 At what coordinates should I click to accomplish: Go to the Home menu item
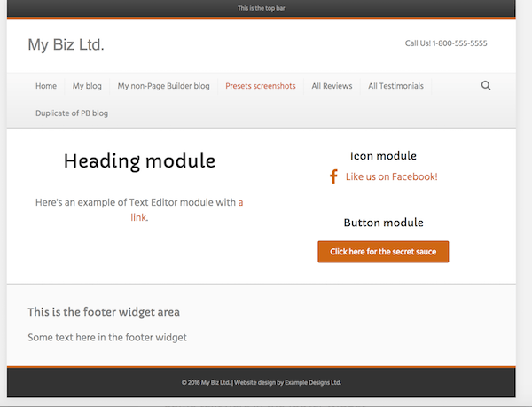[46, 86]
